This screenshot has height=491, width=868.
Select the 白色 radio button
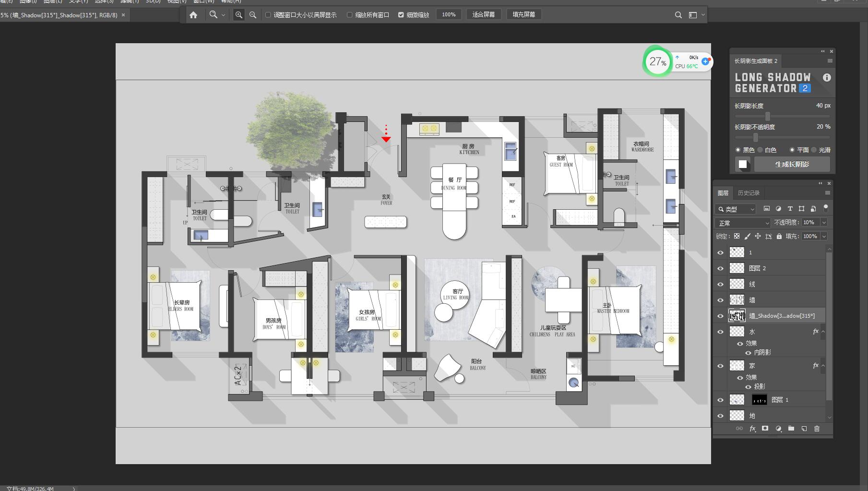click(x=760, y=150)
